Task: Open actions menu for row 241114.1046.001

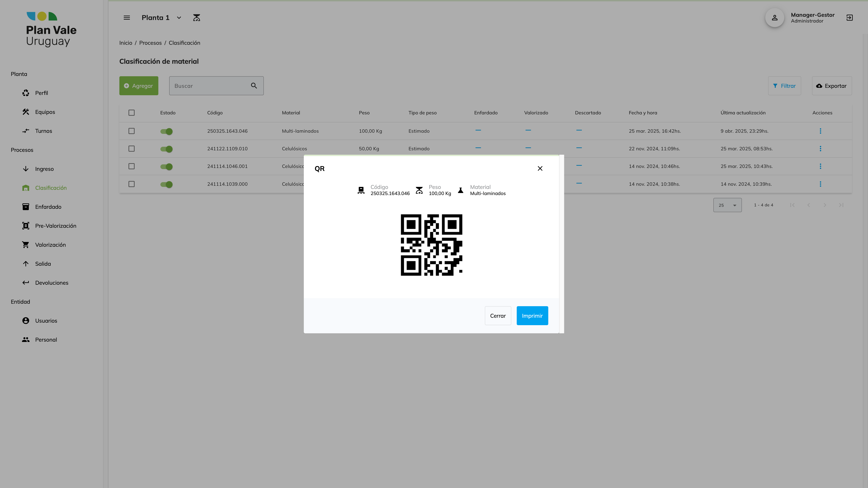Action: [x=821, y=166]
